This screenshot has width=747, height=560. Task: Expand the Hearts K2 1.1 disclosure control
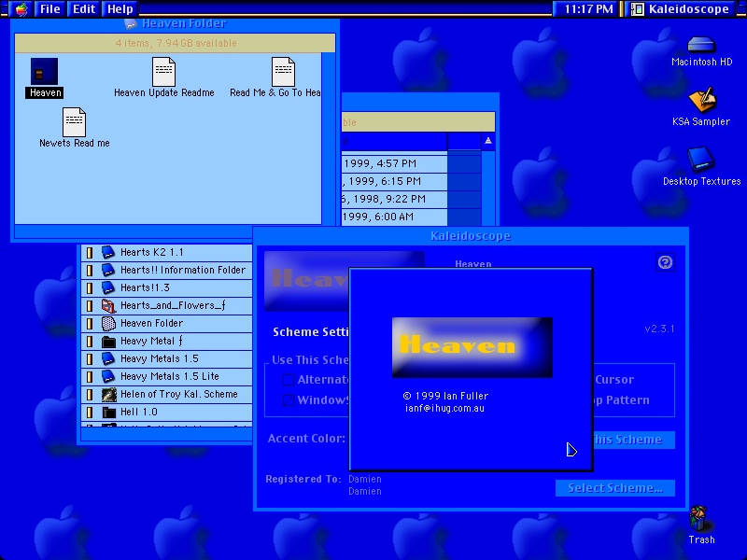click(x=90, y=252)
